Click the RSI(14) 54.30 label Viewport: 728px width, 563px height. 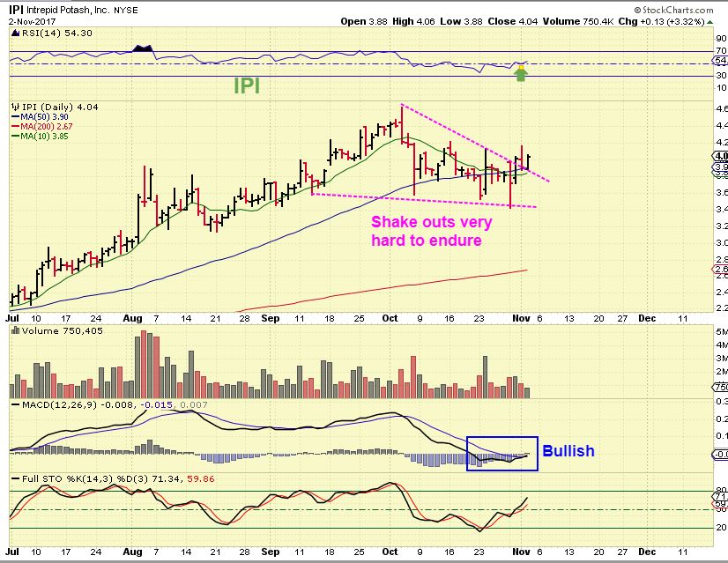pos(56,33)
